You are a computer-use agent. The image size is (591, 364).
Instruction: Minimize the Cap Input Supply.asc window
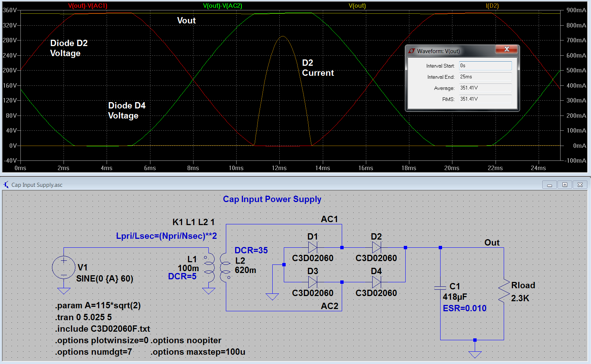pos(549,185)
